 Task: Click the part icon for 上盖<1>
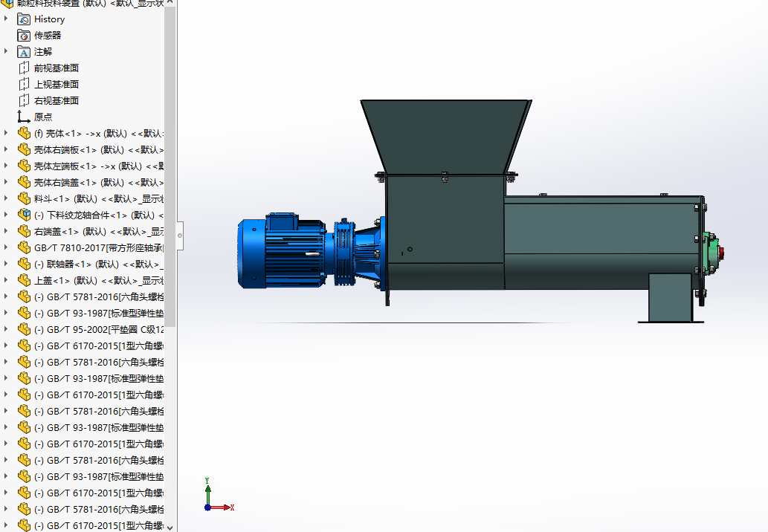click(x=24, y=280)
